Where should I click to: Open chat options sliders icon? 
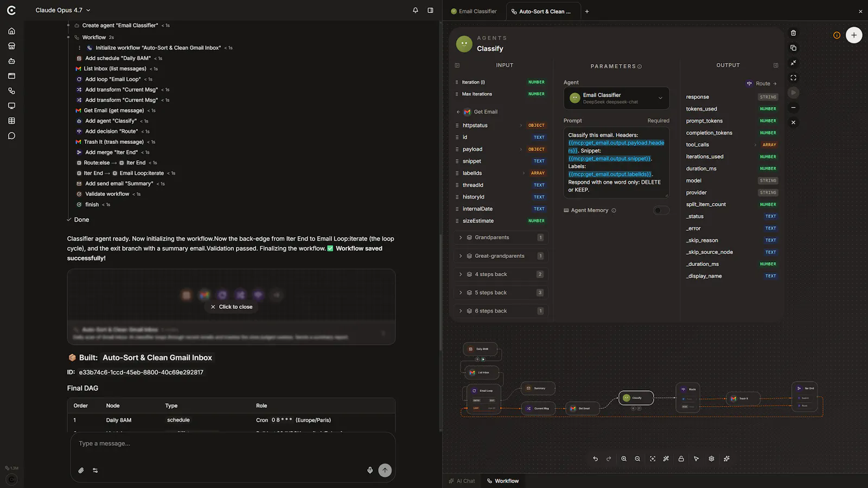95,471
